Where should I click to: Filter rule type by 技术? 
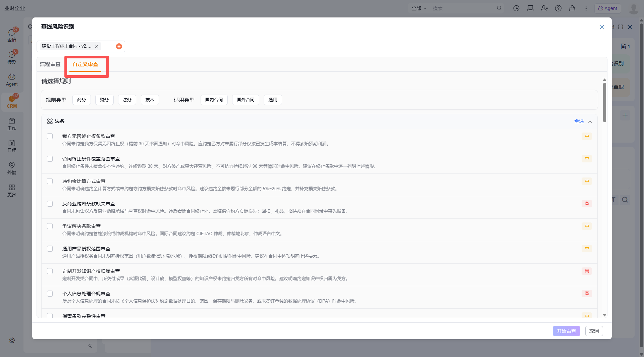150,100
